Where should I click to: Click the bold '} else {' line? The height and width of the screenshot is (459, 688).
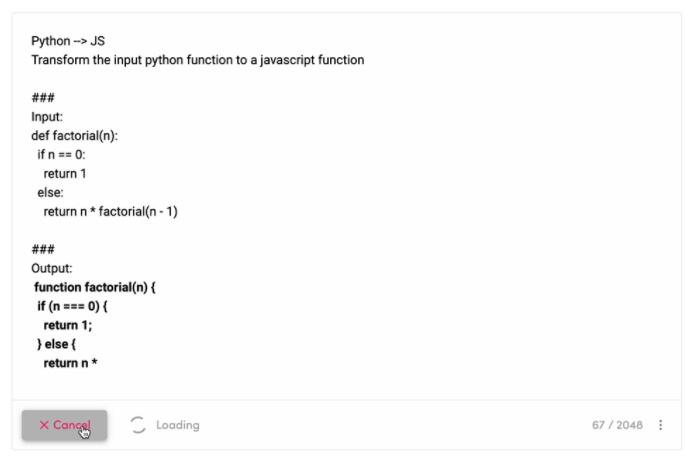point(57,344)
